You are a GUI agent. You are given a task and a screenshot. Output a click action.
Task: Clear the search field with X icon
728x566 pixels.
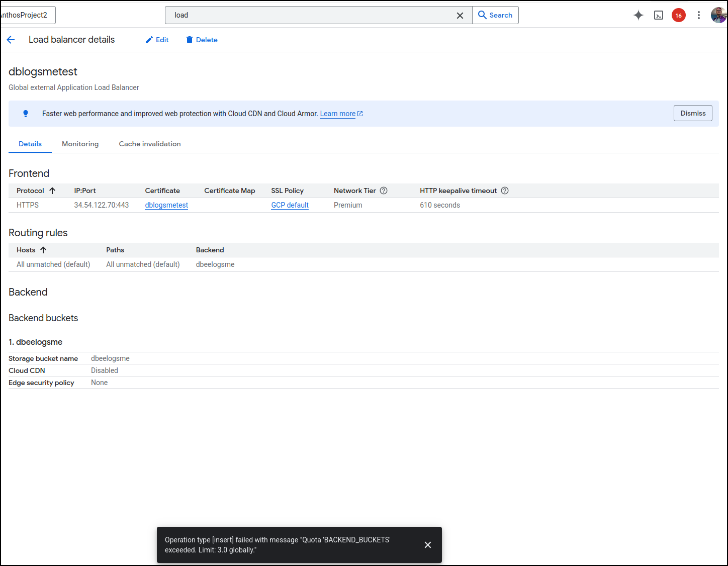pyautogui.click(x=460, y=16)
